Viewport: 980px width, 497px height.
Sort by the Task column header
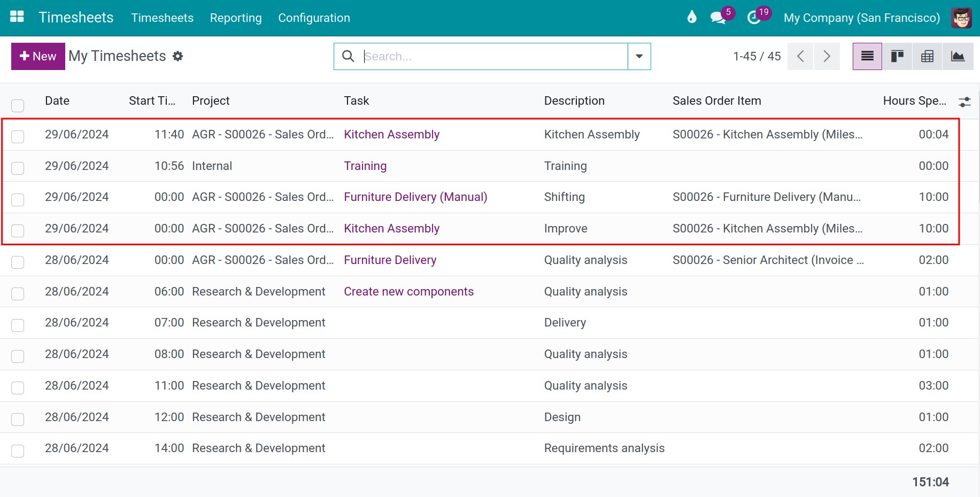click(356, 101)
